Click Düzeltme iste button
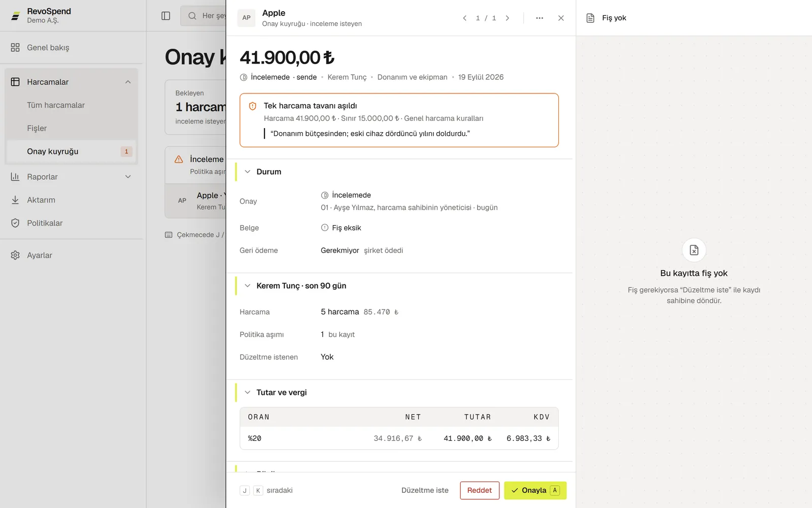The image size is (812, 508). click(425, 490)
